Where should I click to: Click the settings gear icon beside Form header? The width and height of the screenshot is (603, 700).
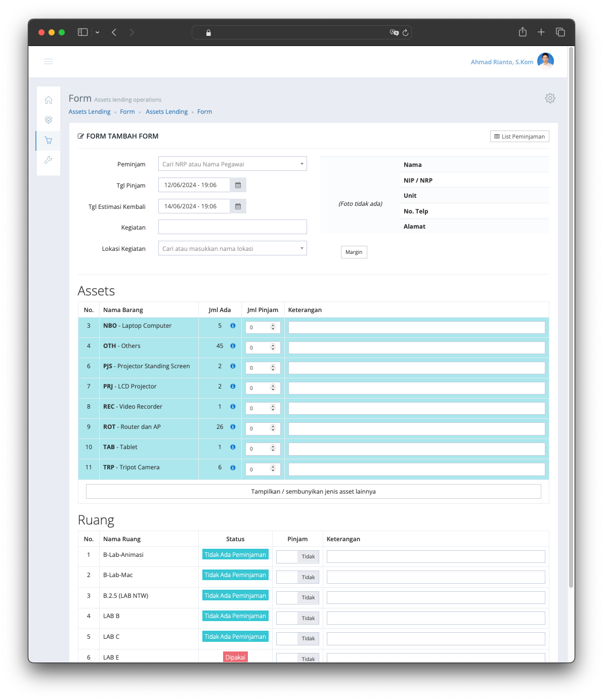(550, 98)
